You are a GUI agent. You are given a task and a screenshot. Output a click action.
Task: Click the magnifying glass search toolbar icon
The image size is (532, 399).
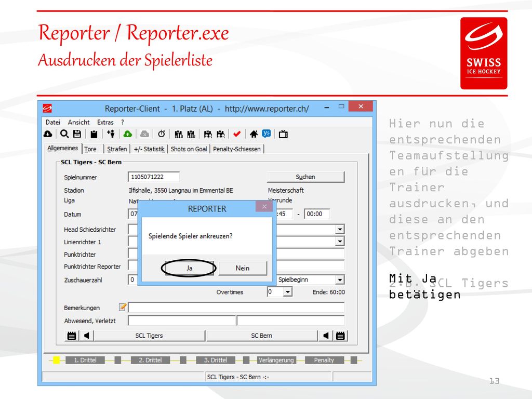coord(64,134)
